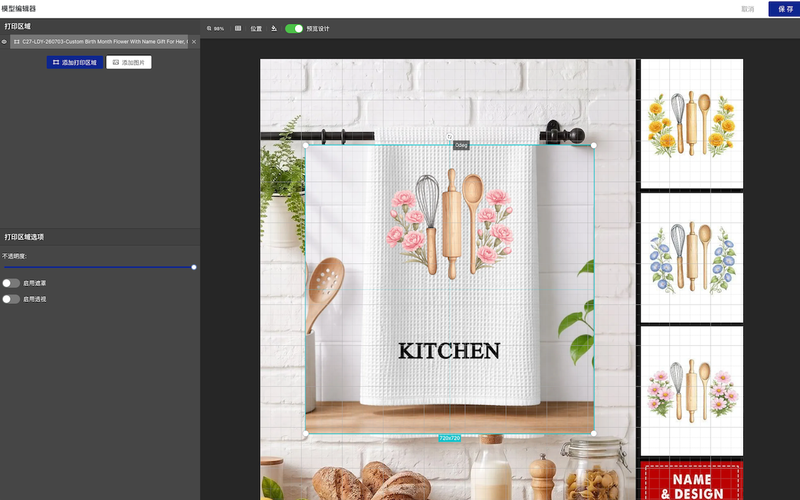
Task: Click the KITCHEN text on the towel
Action: pyautogui.click(x=449, y=351)
